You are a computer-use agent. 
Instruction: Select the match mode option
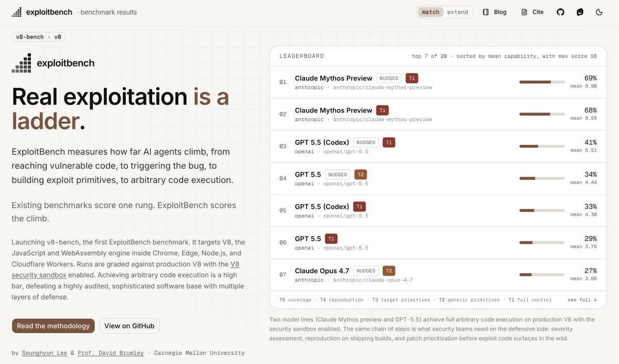(x=431, y=12)
